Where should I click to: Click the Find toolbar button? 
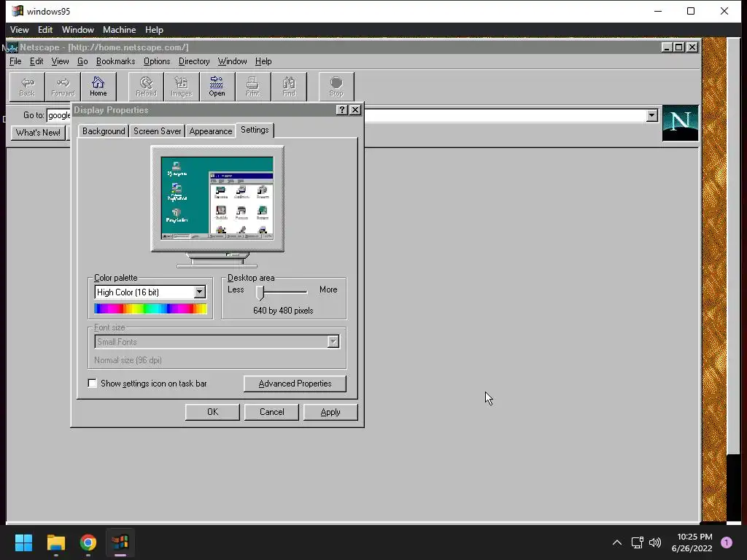coord(289,87)
